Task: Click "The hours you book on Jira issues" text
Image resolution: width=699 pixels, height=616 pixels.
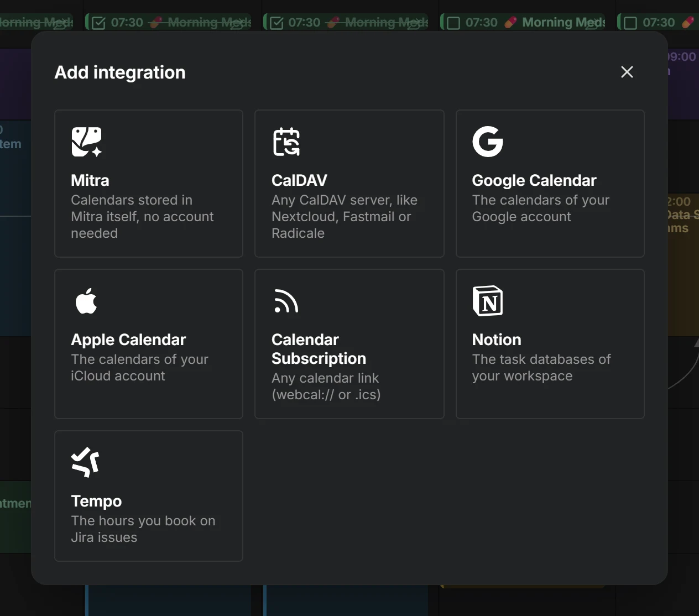Action: (x=143, y=529)
